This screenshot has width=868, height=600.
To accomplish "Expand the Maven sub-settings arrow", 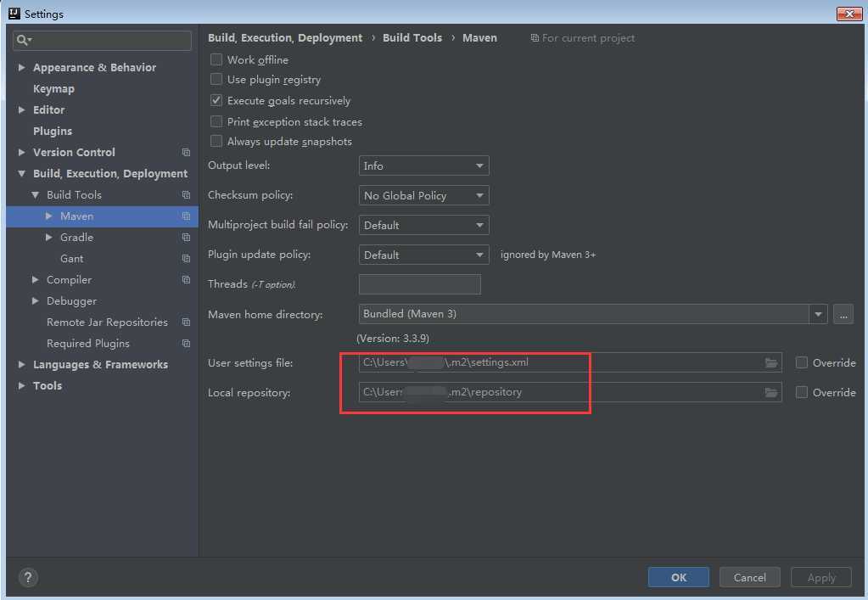I will click(48, 216).
